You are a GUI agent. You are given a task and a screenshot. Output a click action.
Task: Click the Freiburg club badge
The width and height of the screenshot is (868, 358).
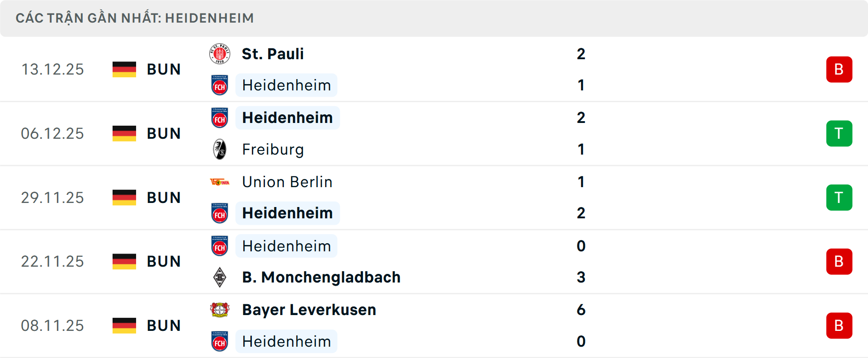(219, 149)
